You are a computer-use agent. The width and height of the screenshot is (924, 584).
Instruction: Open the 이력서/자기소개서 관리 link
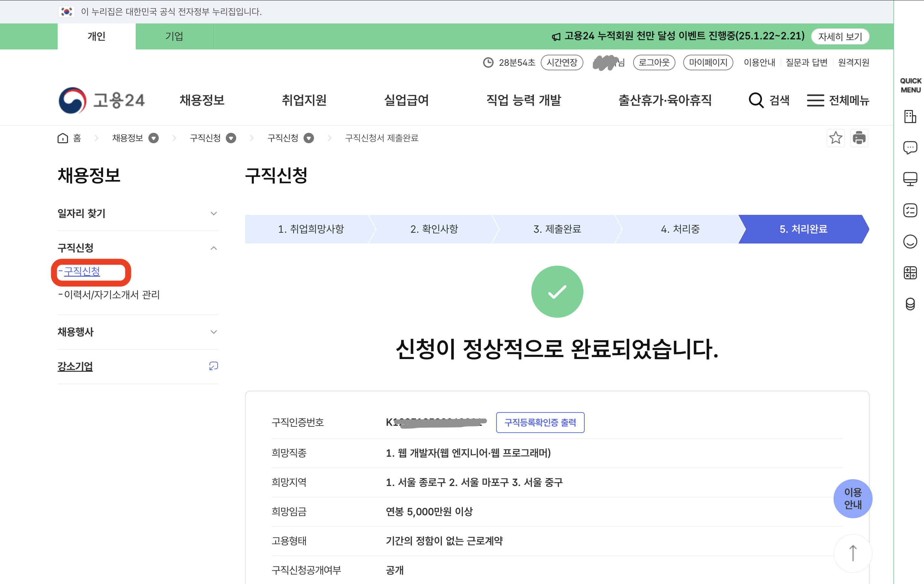point(111,295)
